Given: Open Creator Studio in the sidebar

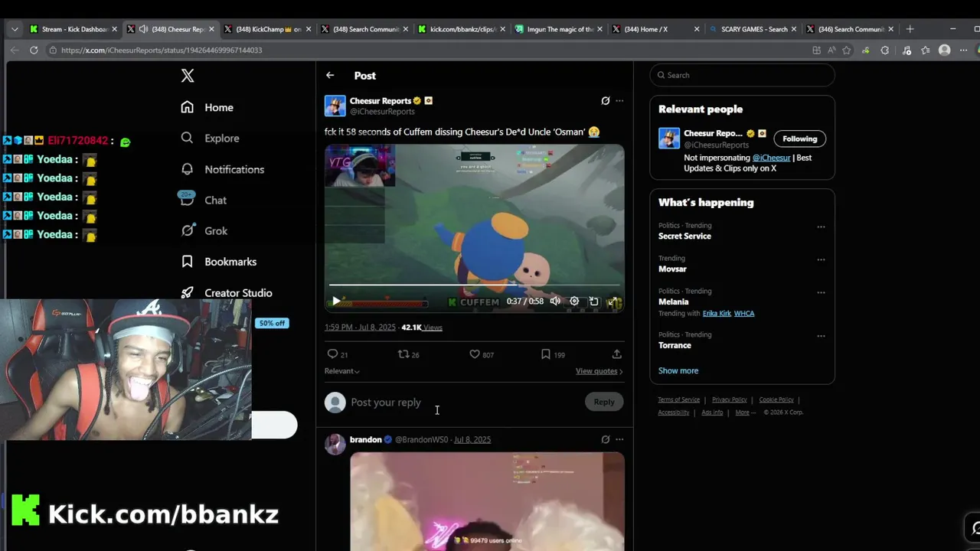Looking at the screenshot, I should click(x=226, y=292).
